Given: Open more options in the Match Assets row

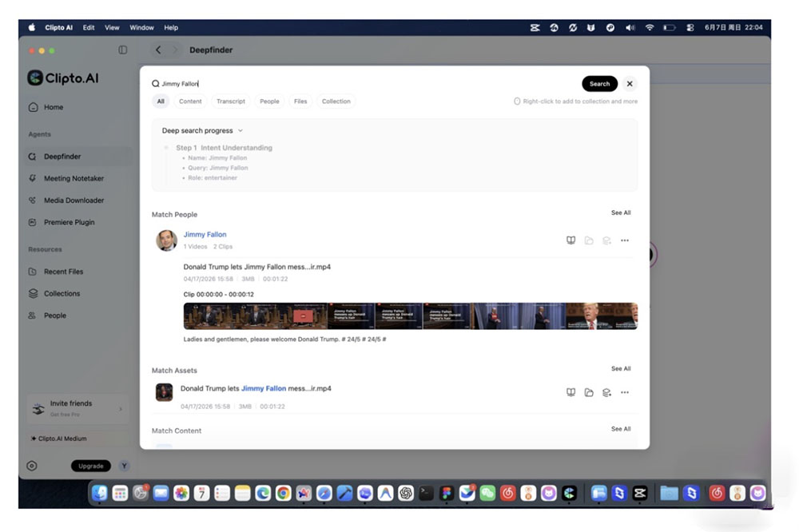Looking at the screenshot, I should (x=625, y=392).
